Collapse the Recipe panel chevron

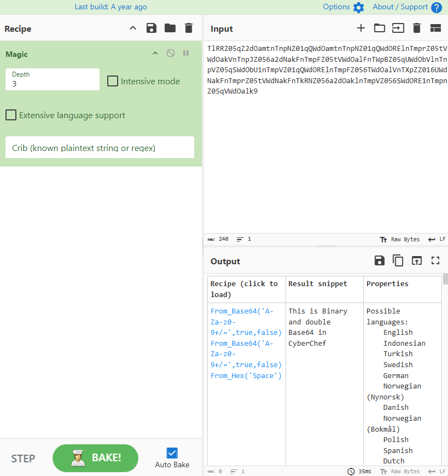(x=133, y=28)
